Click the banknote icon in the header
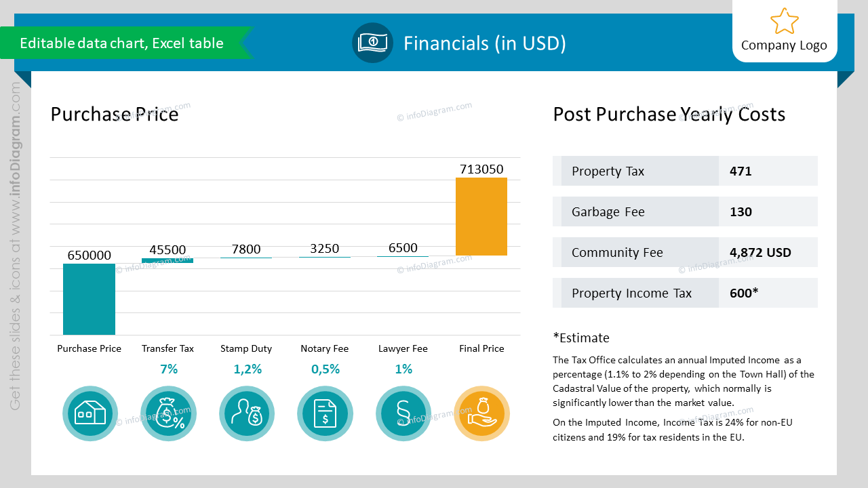 [x=372, y=42]
